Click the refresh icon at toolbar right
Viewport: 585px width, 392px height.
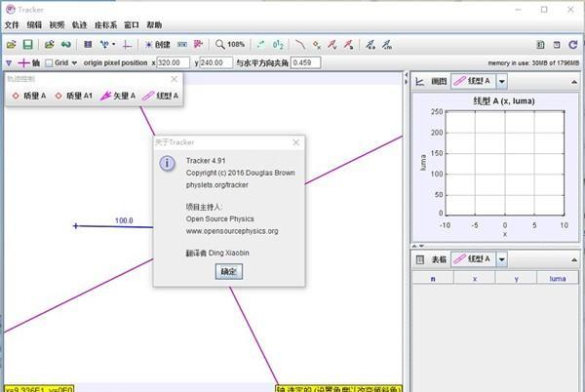click(573, 45)
